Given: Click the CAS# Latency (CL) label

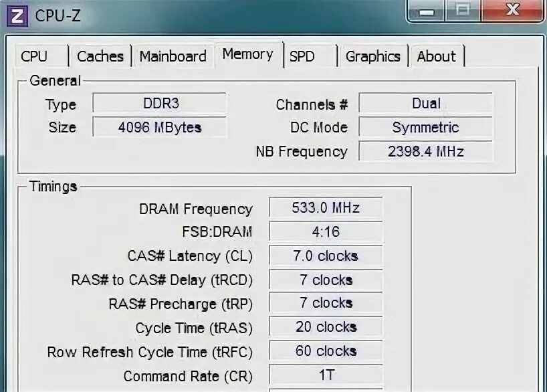Looking at the screenshot, I should 190,256.
